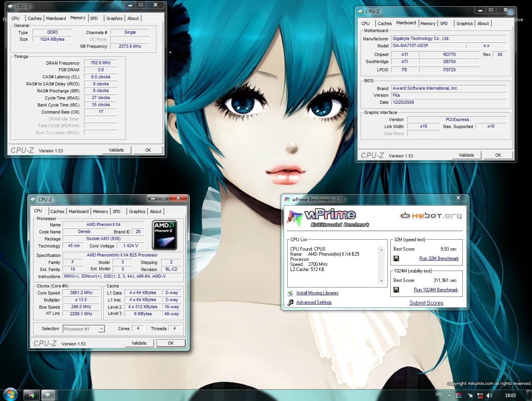Click the Run 1024M Benchmark link

[x=436, y=290]
